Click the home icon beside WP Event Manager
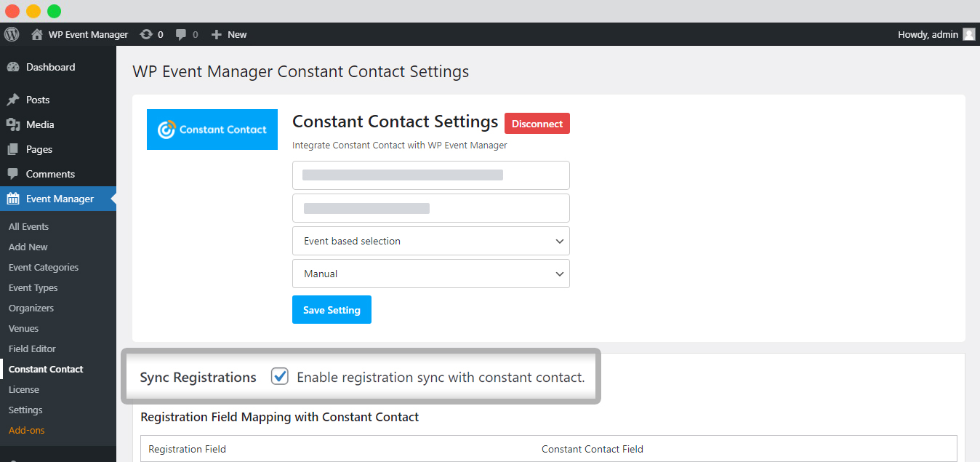 pos(37,34)
